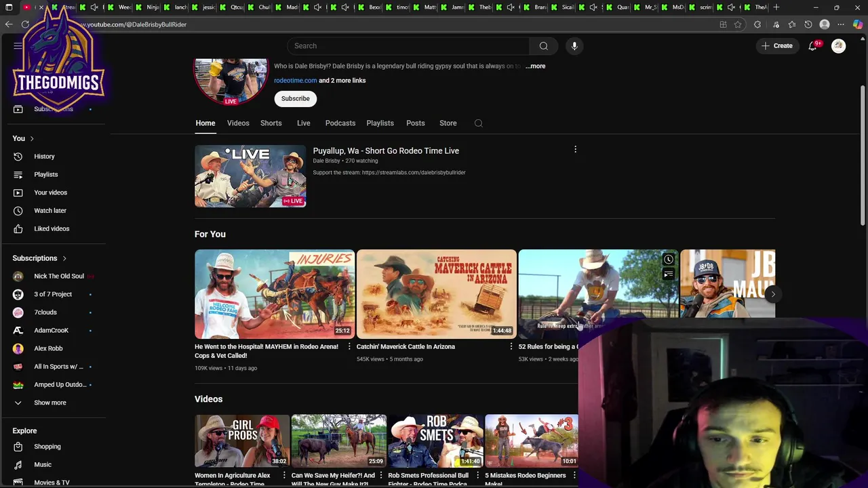Switch to the Store channel tab
The width and height of the screenshot is (868, 488).
[448, 123]
